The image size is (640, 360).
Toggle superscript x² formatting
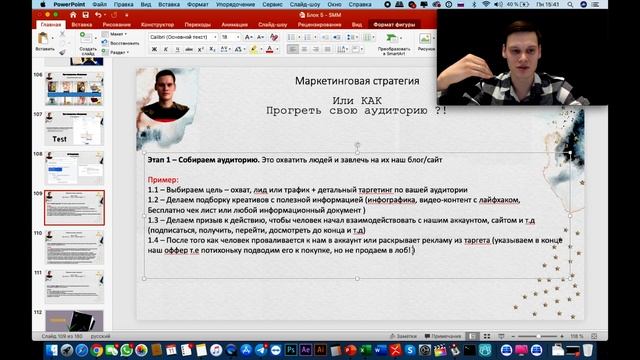click(x=200, y=49)
